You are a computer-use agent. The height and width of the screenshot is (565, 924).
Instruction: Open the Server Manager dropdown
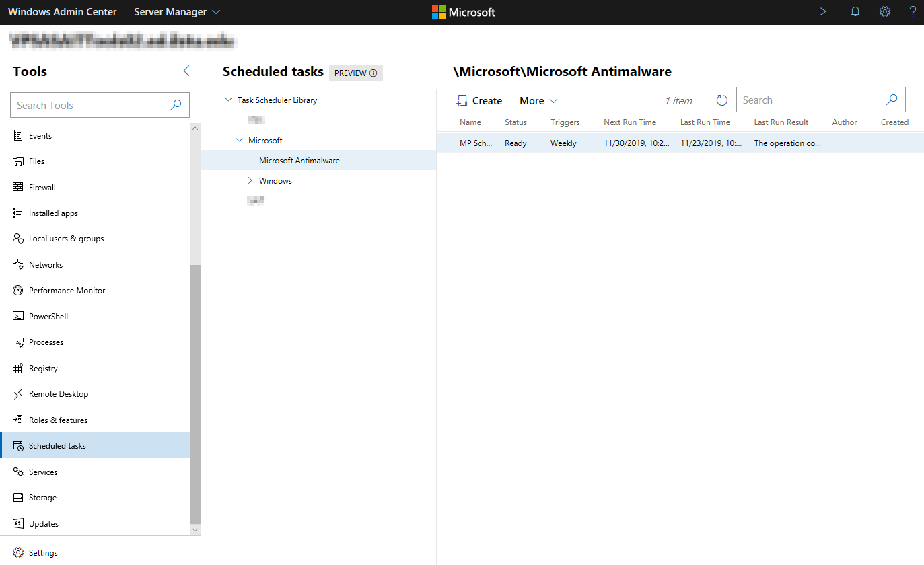(x=177, y=12)
